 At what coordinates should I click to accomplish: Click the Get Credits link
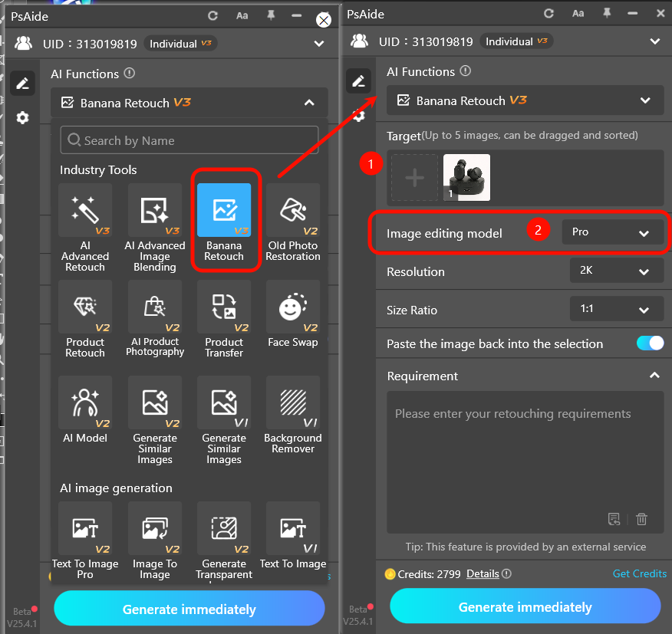coord(639,573)
